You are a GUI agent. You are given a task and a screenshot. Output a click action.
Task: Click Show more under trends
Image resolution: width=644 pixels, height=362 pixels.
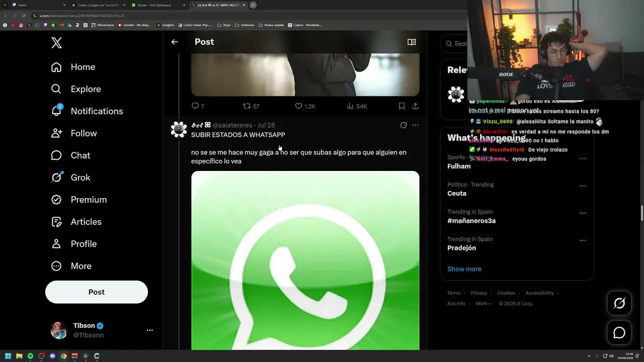[464, 269]
